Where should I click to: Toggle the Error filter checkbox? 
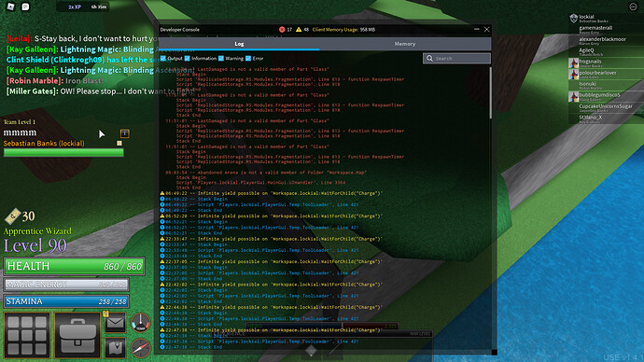pyautogui.click(x=248, y=58)
